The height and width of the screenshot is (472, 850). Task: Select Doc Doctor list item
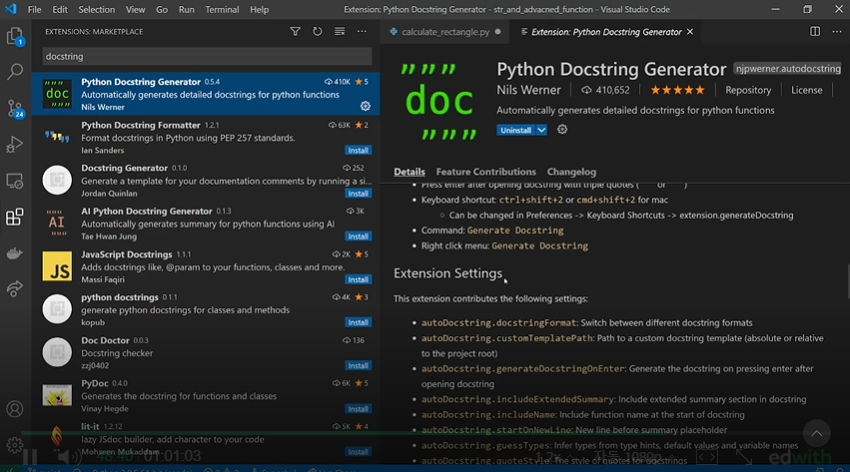point(205,352)
